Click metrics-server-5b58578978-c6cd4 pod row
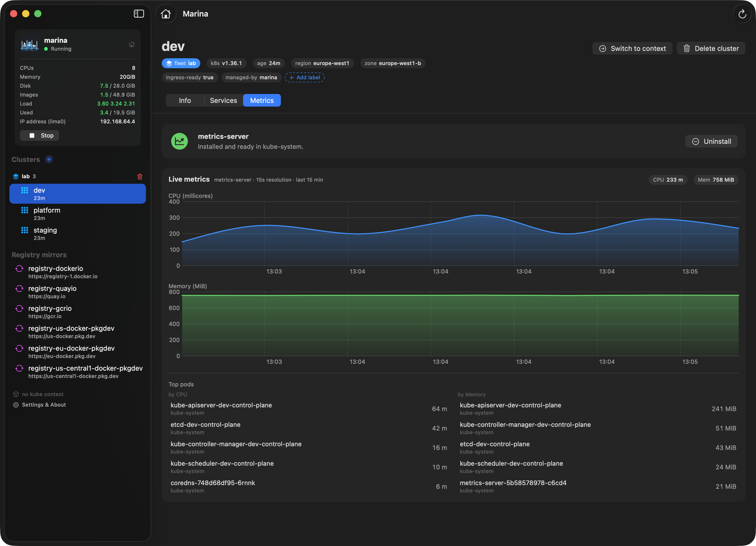The image size is (756, 546). pos(598,486)
